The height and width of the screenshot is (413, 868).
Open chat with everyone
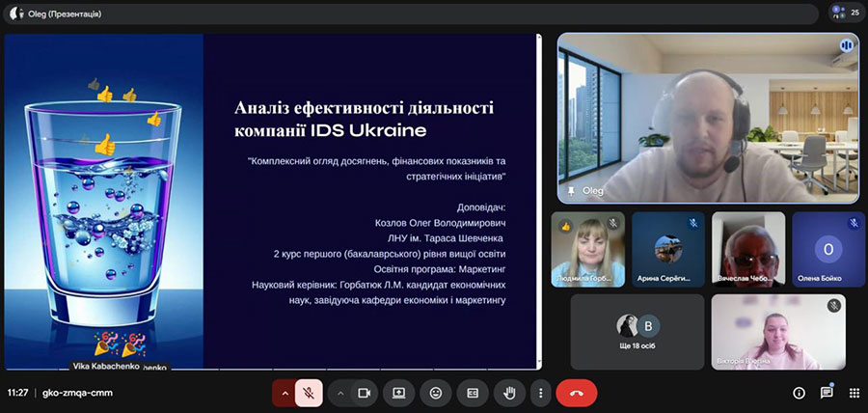(x=827, y=393)
